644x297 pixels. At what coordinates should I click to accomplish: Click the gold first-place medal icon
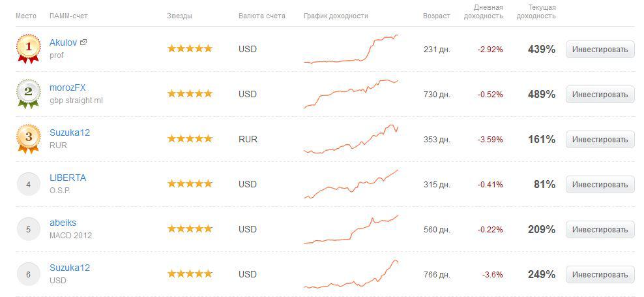28,49
